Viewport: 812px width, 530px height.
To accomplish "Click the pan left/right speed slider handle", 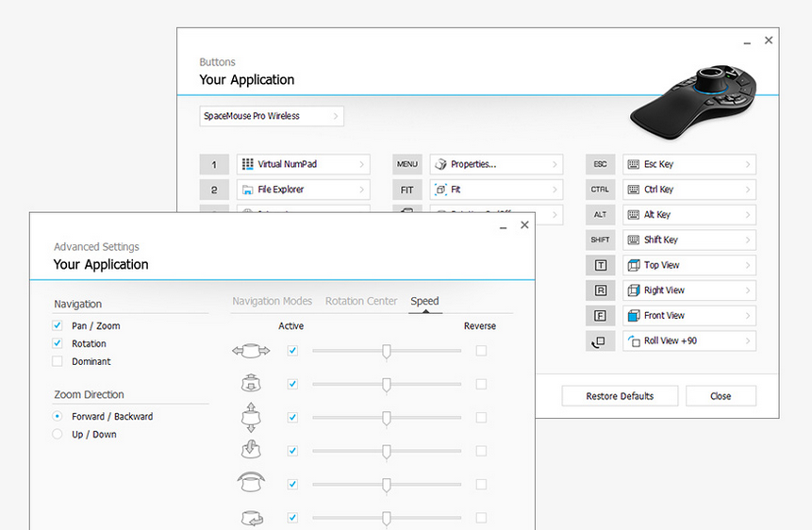I will tap(387, 351).
